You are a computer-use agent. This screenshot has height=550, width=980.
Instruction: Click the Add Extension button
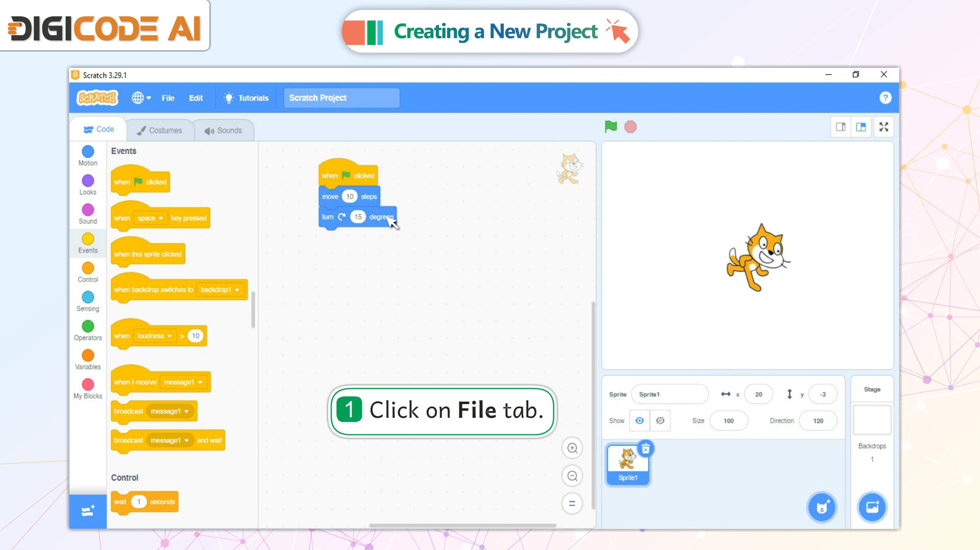tap(88, 511)
